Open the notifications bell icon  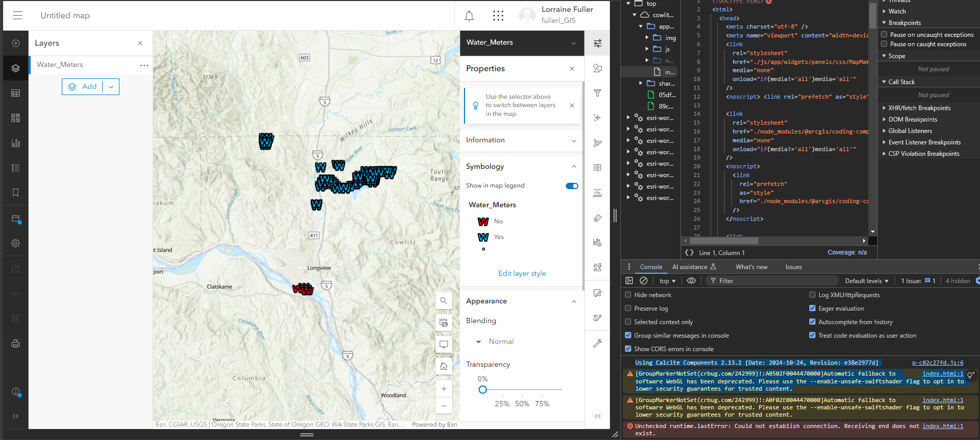(x=469, y=16)
